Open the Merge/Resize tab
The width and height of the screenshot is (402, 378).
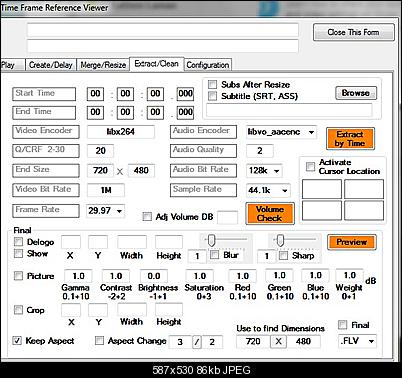coord(103,65)
